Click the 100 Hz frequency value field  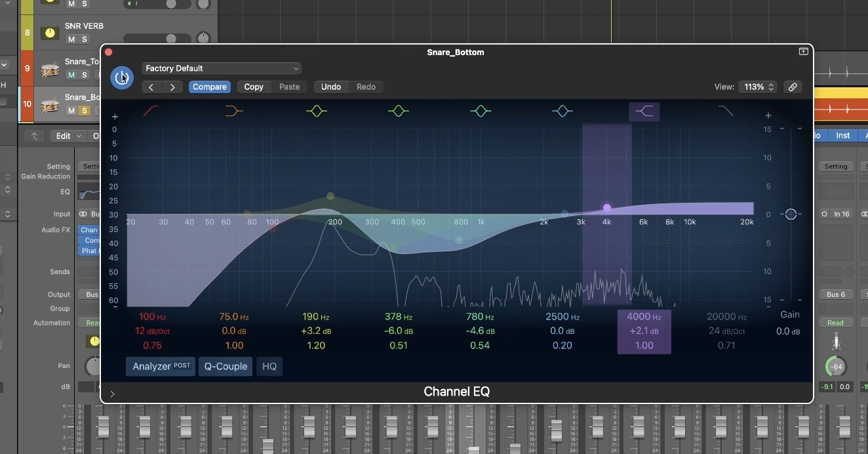click(151, 316)
